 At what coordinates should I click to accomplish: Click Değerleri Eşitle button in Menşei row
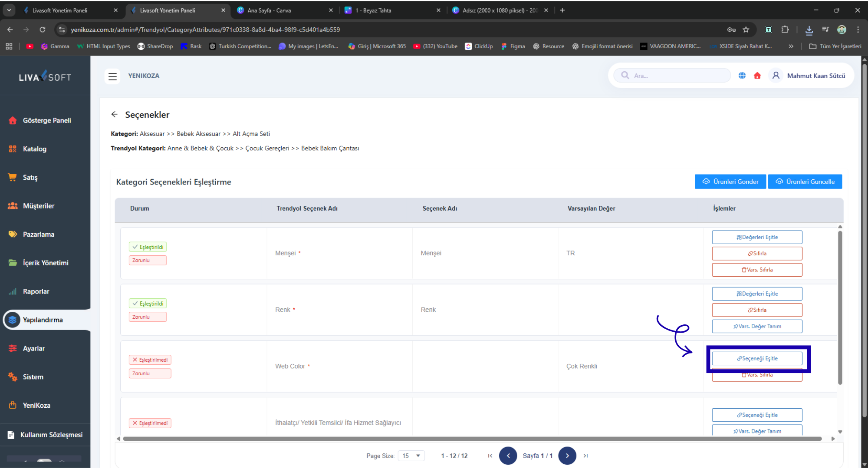[x=757, y=237]
